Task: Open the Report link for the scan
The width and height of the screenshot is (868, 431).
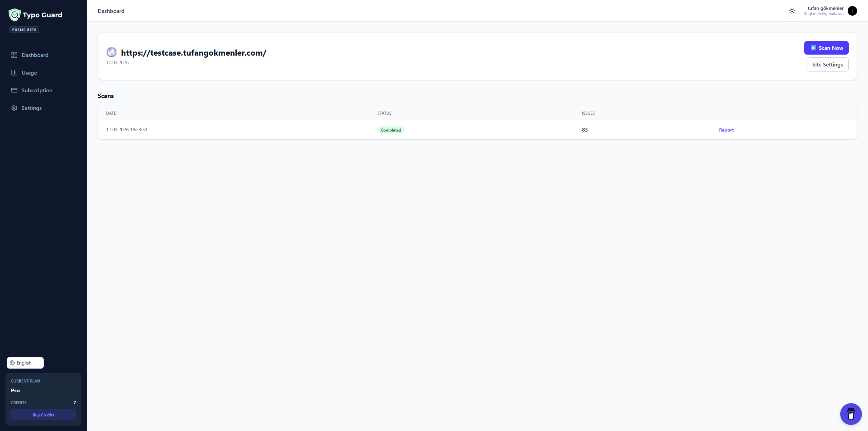Action: pos(726,130)
